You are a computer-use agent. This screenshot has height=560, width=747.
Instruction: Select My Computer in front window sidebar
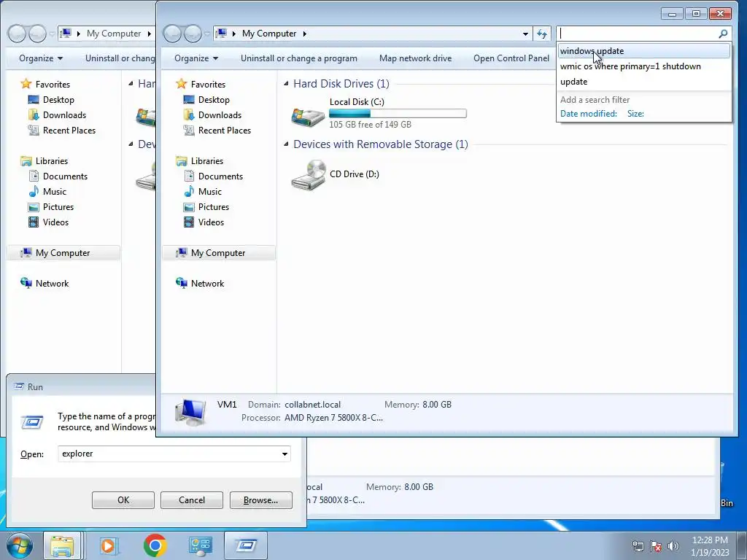[x=219, y=253]
